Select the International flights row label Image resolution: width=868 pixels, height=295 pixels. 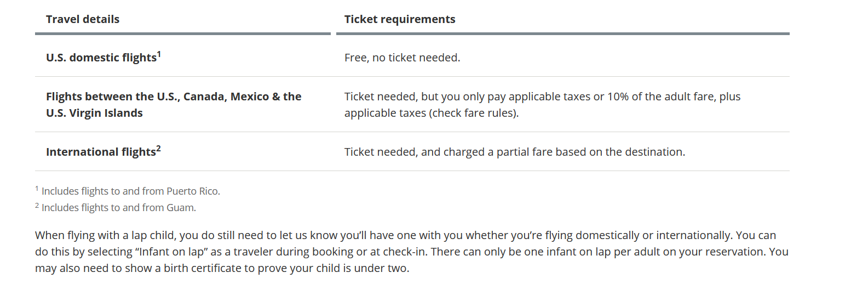[101, 152]
